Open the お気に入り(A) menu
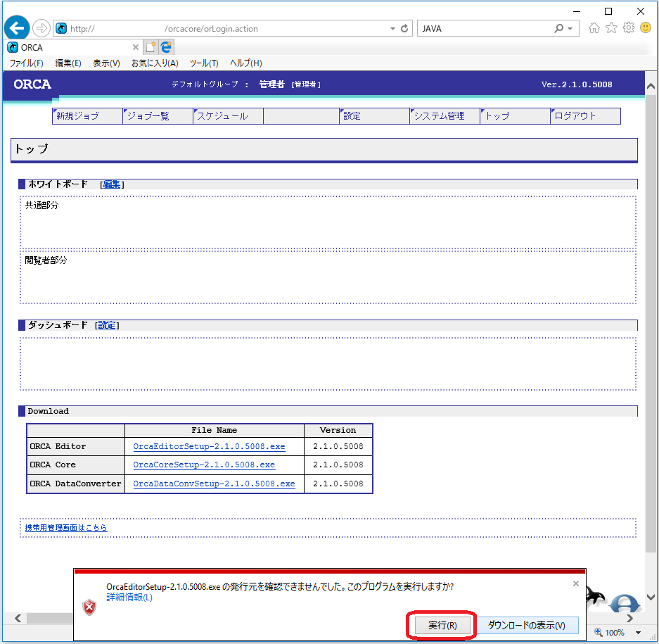Screen dimensions: 659x644 click(x=155, y=63)
